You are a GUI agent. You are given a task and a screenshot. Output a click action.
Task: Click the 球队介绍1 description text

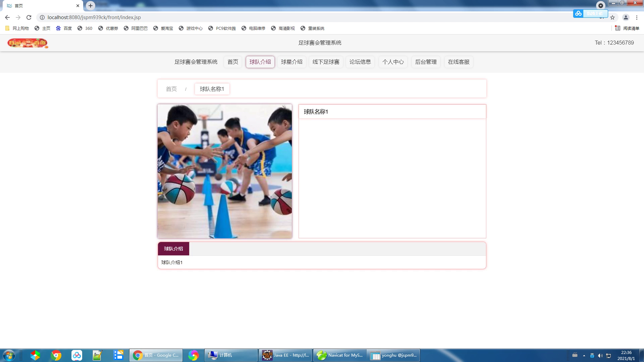pyautogui.click(x=172, y=262)
